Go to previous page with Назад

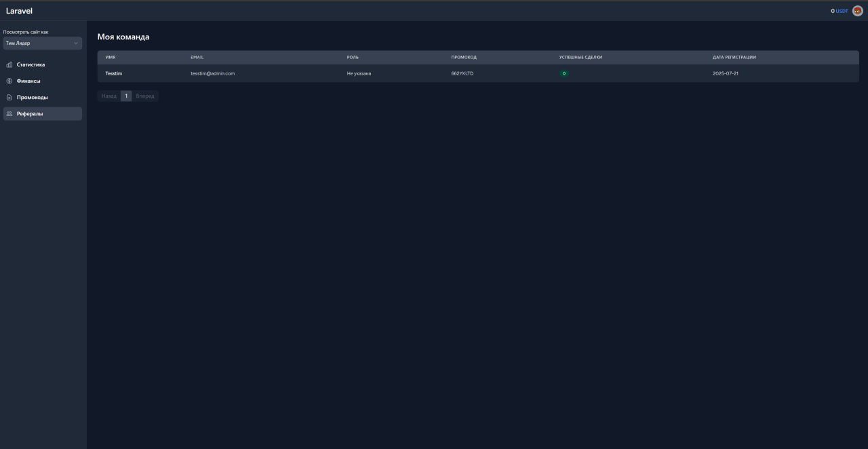coord(108,96)
